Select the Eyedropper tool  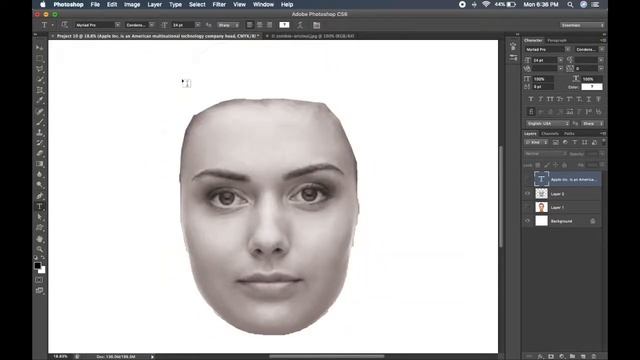pos(40,100)
